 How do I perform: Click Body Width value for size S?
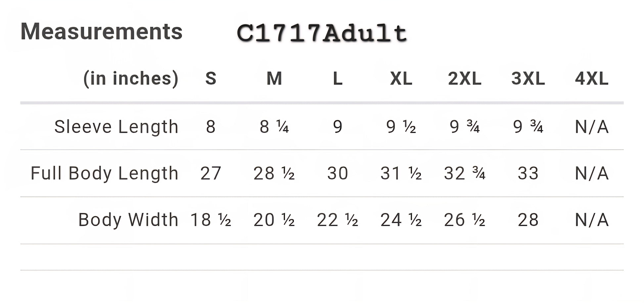(x=211, y=220)
